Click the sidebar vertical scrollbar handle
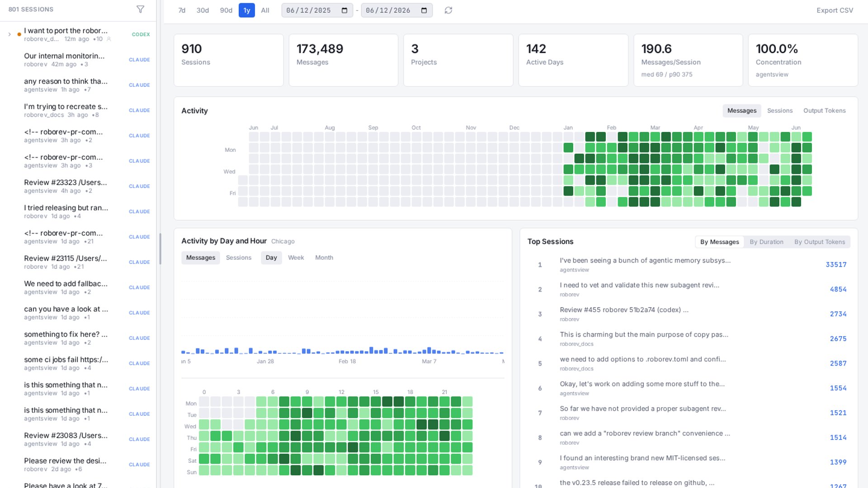The image size is (868, 488). pos(160,249)
